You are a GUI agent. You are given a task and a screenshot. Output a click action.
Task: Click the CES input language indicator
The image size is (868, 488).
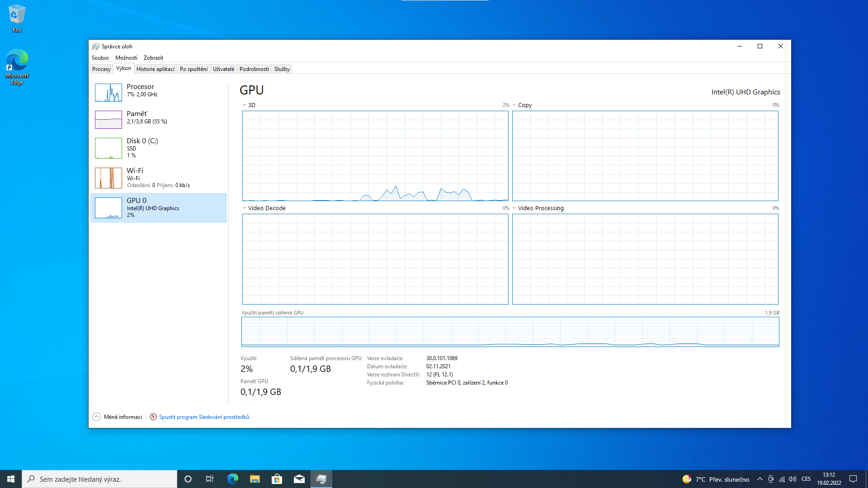pyautogui.click(x=806, y=479)
